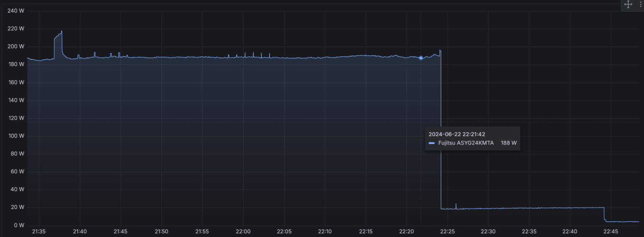Screen dimensions: 644x237
Task: Click the '22:15' time axis label
Action: [x=366, y=231]
